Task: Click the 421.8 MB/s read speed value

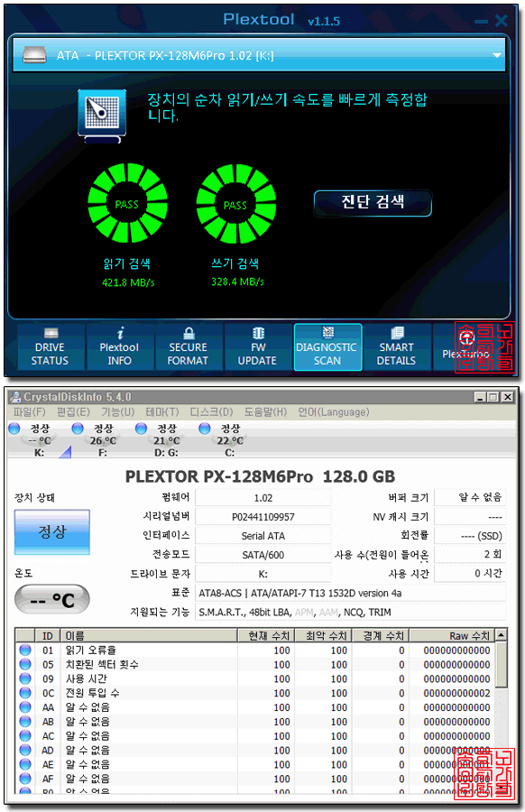Action: 128,282
